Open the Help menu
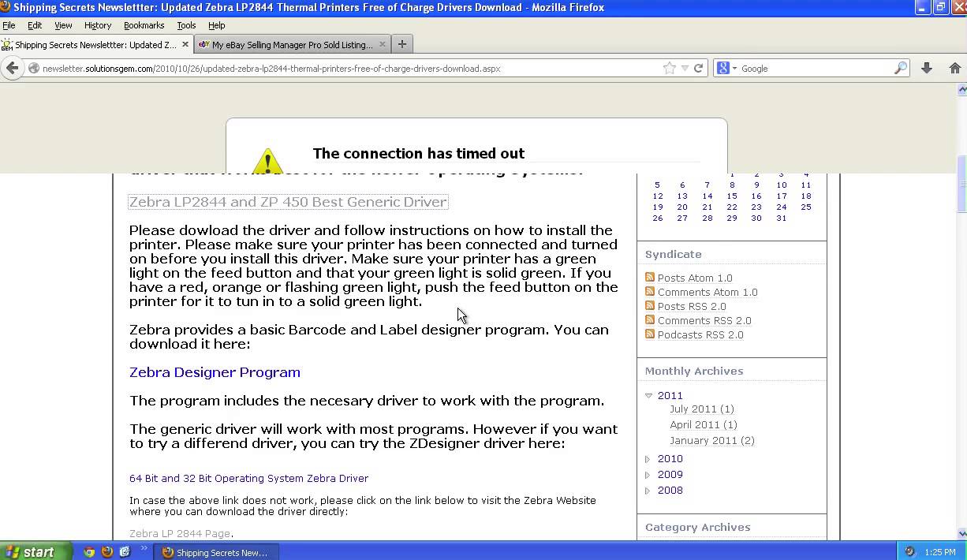 (x=216, y=25)
